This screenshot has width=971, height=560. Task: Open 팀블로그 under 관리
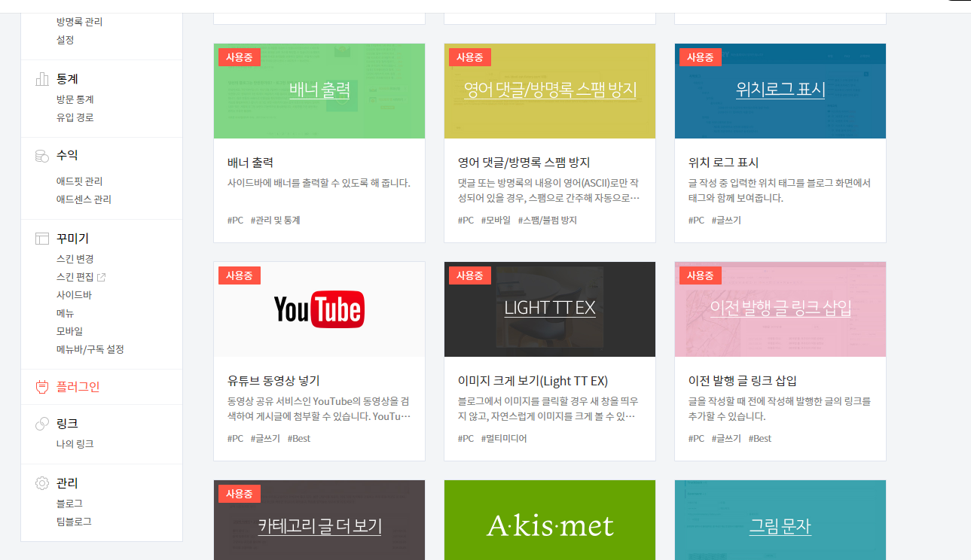click(x=74, y=522)
